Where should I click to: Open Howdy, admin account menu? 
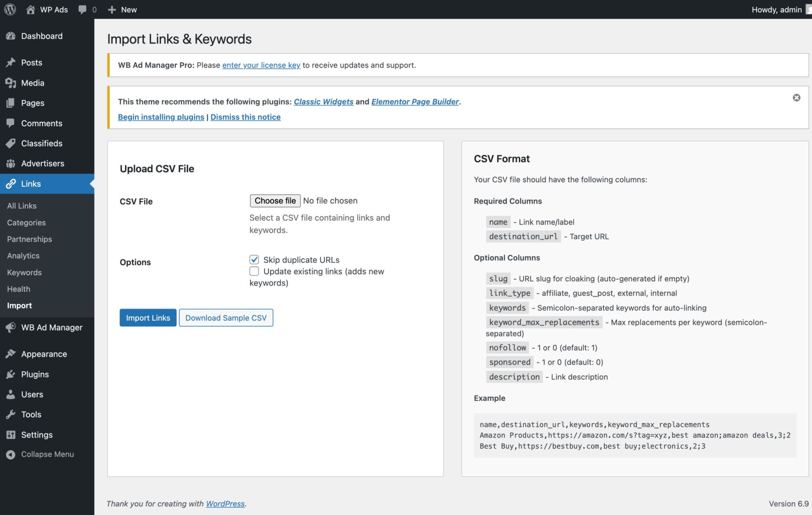[x=781, y=9]
